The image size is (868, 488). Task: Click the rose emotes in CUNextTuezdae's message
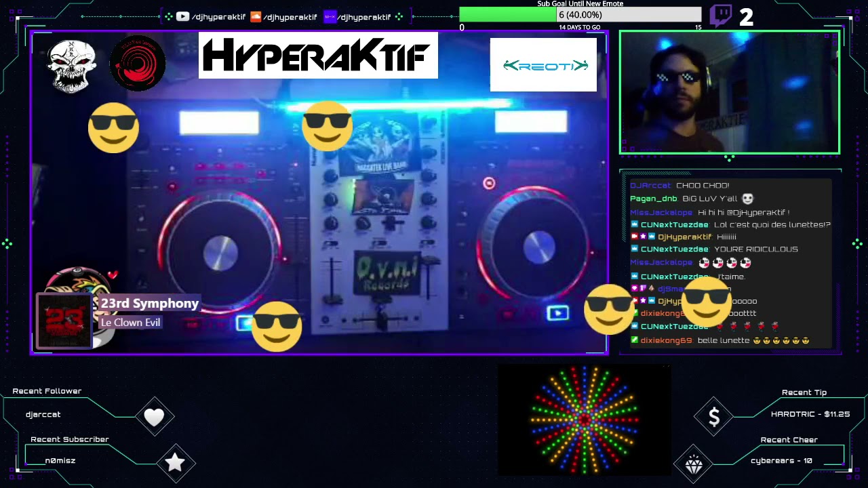coord(747,326)
